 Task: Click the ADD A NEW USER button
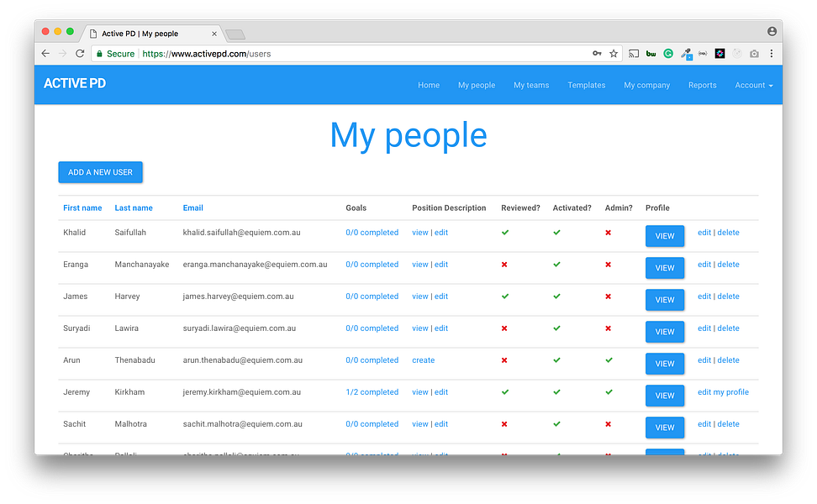click(x=101, y=172)
